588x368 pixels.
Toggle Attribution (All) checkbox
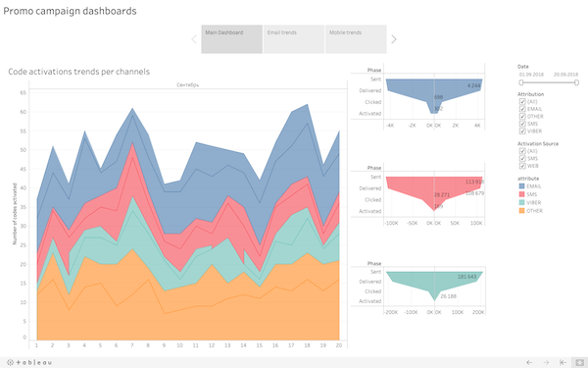(x=522, y=101)
